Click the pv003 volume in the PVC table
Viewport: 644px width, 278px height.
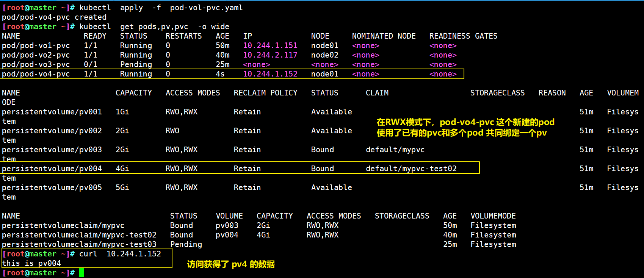[227, 225]
